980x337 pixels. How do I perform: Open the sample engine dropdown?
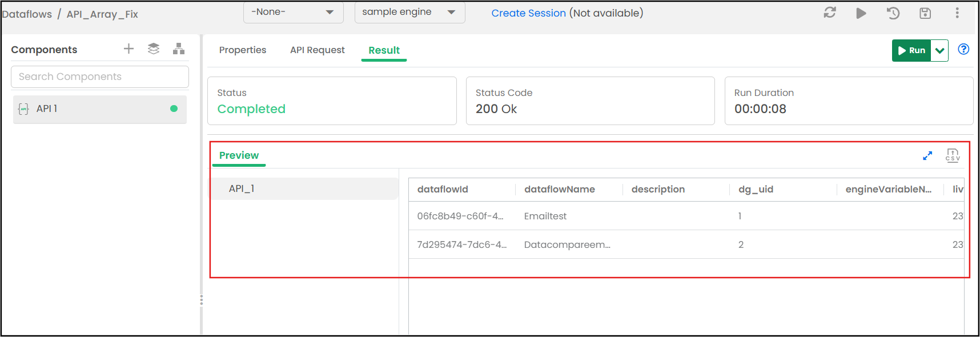(x=409, y=12)
